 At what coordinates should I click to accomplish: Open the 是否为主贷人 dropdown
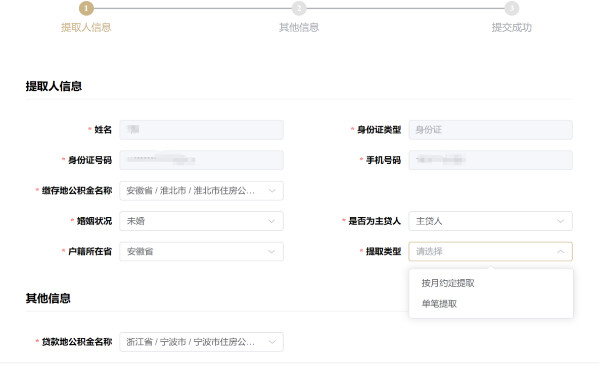click(491, 221)
